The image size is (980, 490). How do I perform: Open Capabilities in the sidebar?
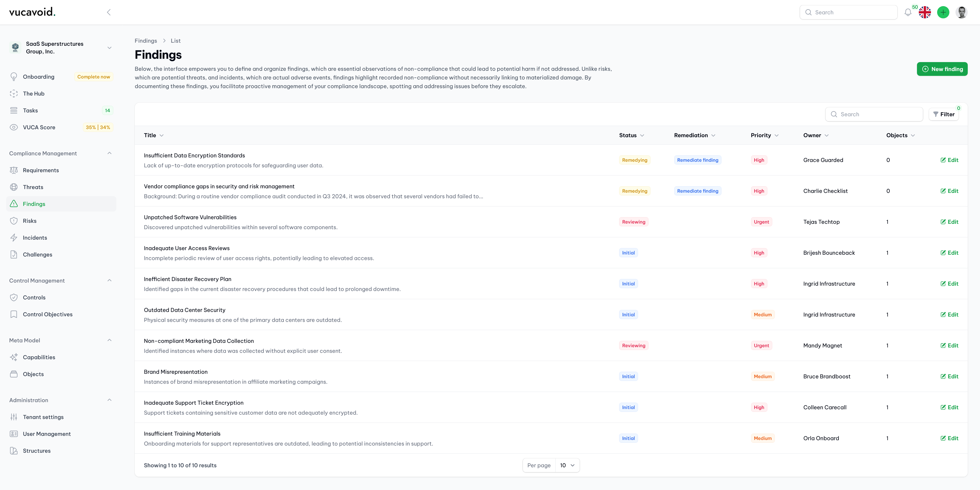pyautogui.click(x=39, y=357)
